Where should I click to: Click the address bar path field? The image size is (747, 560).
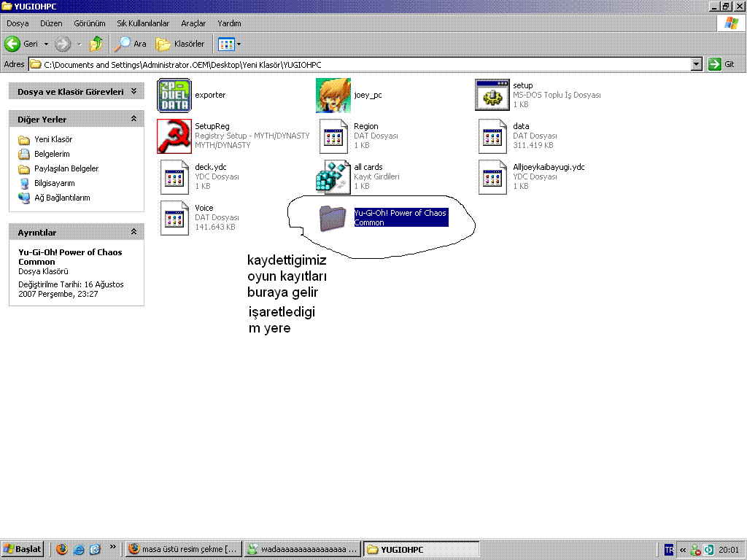pyautogui.click(x=360, y=64)
